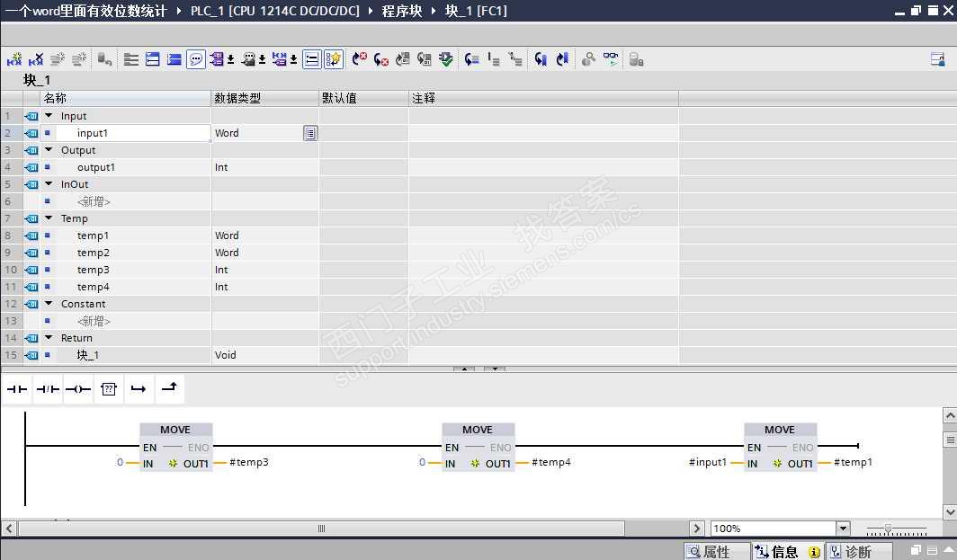Image resolution: width=957 pixels, height=560 pixels.
Task: Select the #input1 operand in ladder
Action: 707,462
